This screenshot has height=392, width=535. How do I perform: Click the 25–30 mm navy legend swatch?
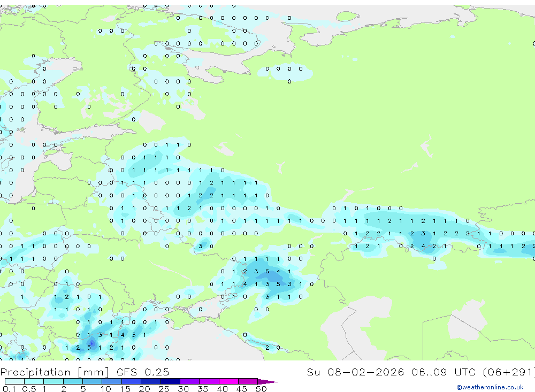point(170,381)
